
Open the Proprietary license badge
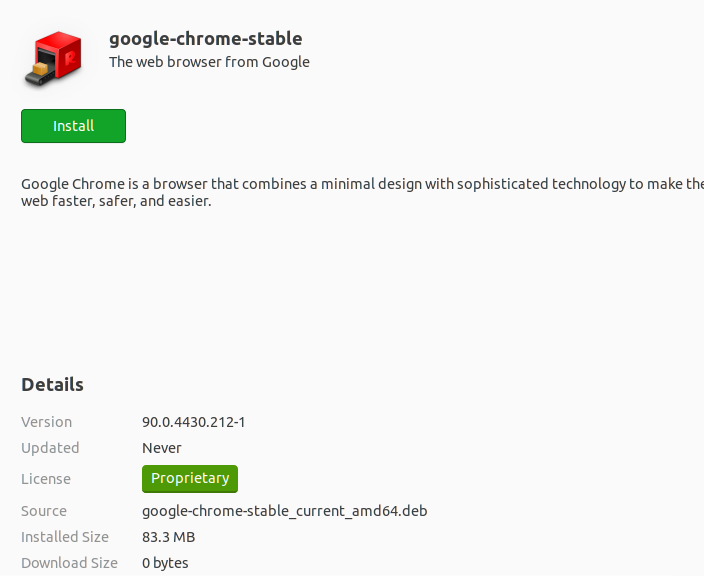[x=190, y=479]
